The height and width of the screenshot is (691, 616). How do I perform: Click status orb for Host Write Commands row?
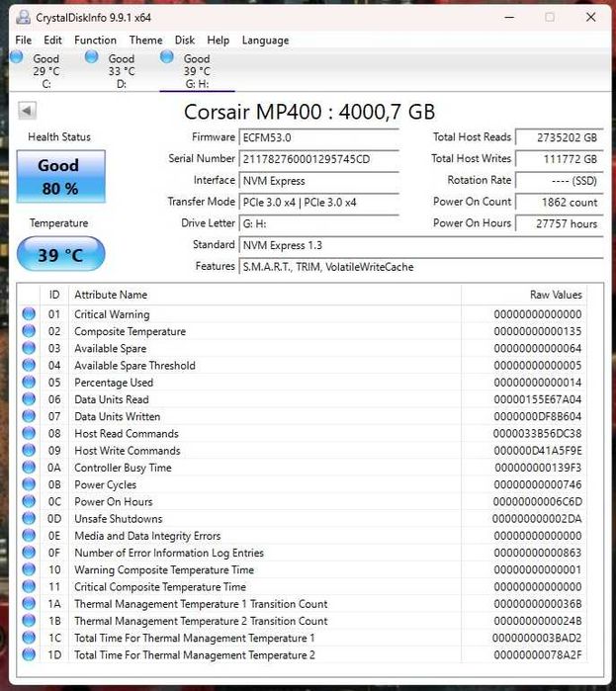29,451
